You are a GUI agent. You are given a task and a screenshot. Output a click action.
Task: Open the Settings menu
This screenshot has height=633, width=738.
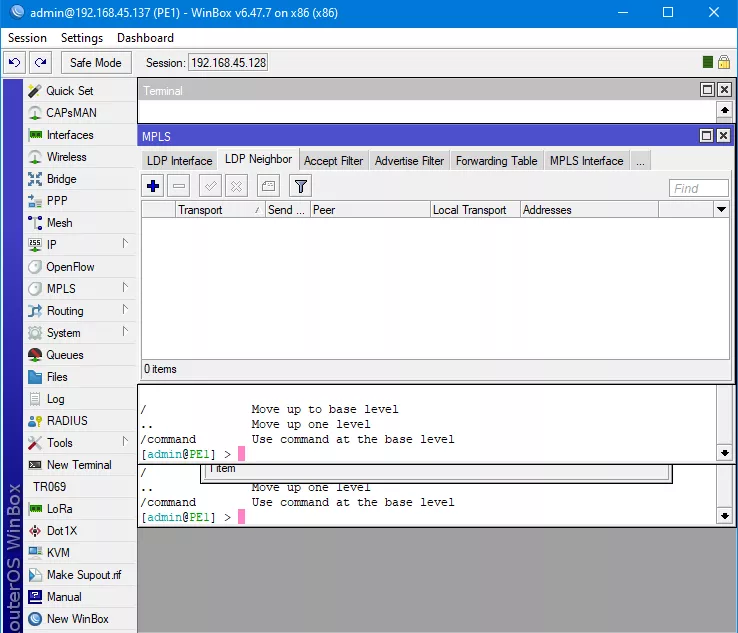pos(82,38)
